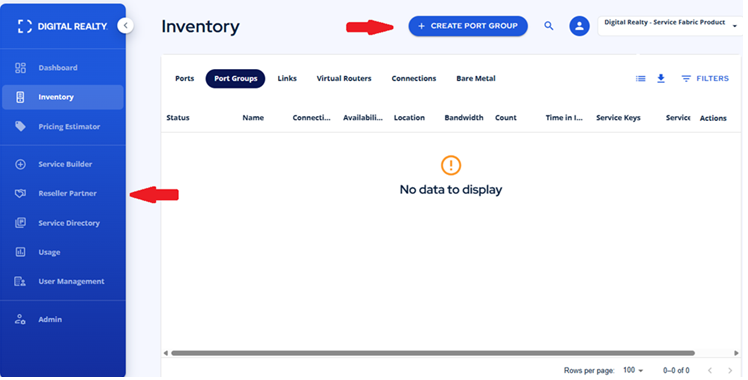Sort by the Location column header

coord(409,118)
